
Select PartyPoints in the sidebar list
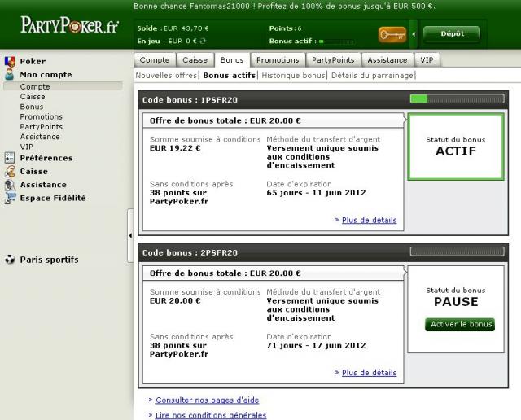[x=42, y=127]
